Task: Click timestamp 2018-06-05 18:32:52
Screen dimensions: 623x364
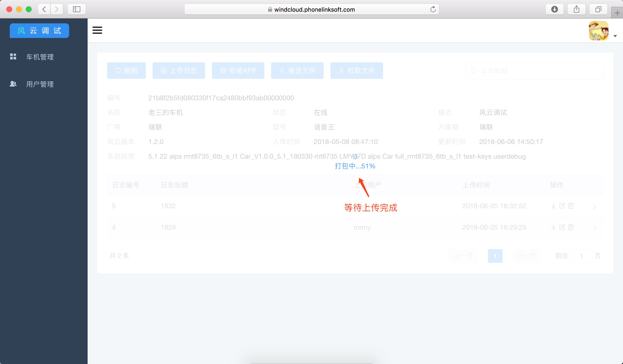Action: pos(494,206)
